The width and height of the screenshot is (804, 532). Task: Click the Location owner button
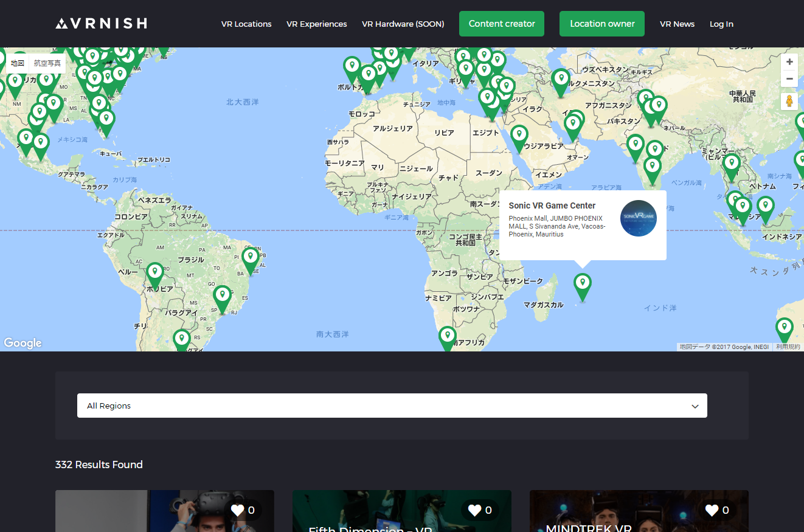[602, 24]
